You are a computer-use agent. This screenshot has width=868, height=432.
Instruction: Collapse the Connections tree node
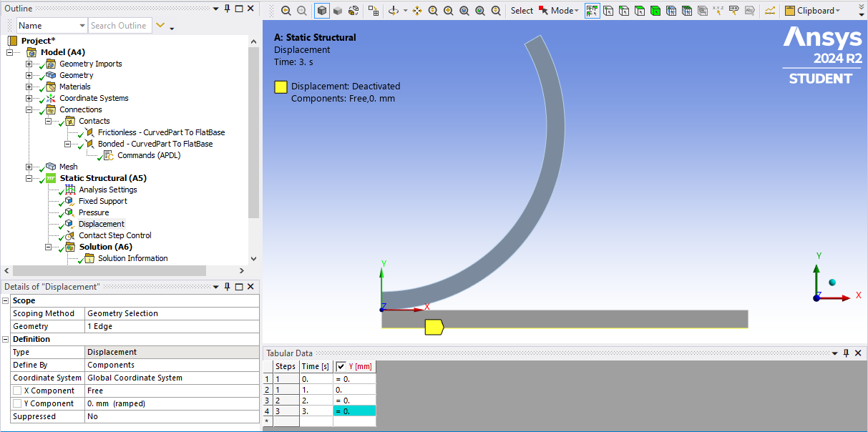pos(29,109)
